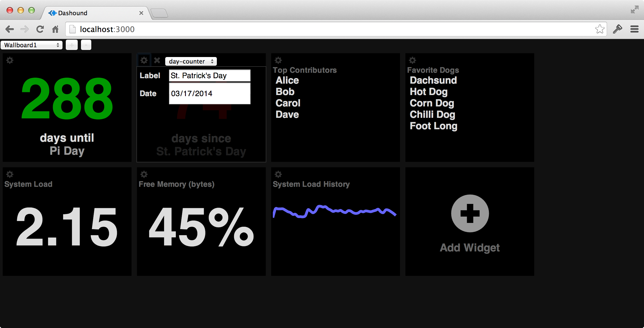This screenshot has width=644, height=328.
Task: Click the Add Widget plus circle
Action: 470,213
